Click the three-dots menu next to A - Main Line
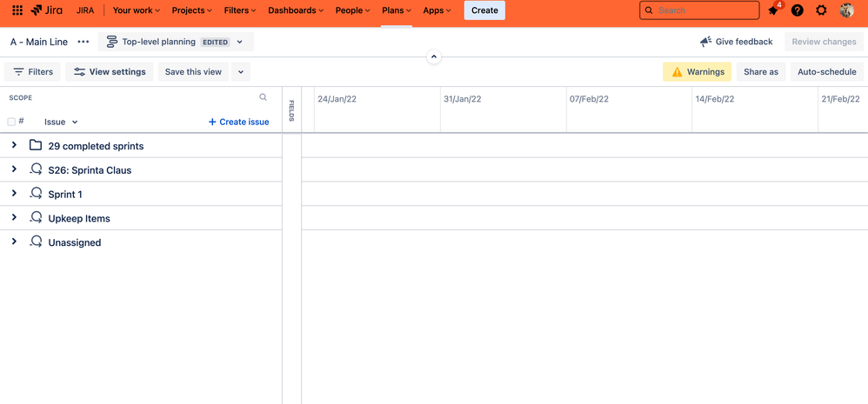 83,42
